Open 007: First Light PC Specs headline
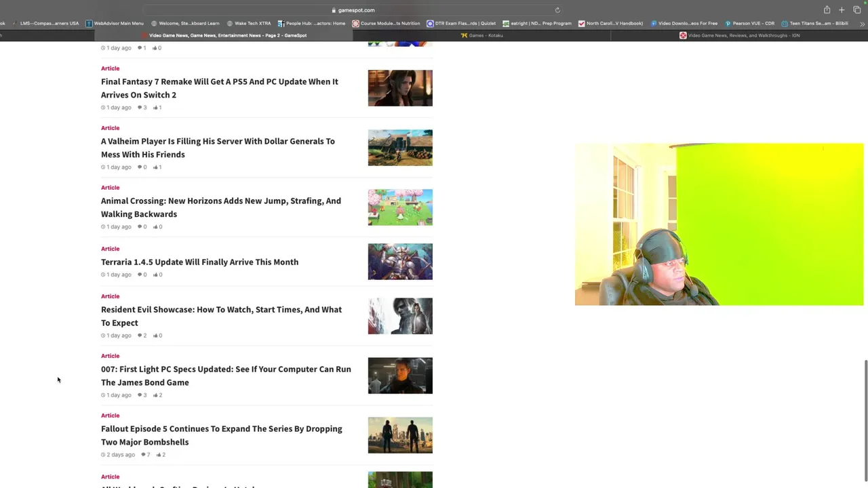Image resolution: width=868 pixels, height=488 pixels. [x=226, y=375]
